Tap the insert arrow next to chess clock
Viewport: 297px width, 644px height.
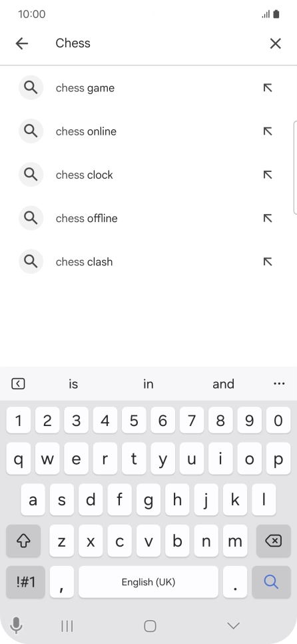268,175
